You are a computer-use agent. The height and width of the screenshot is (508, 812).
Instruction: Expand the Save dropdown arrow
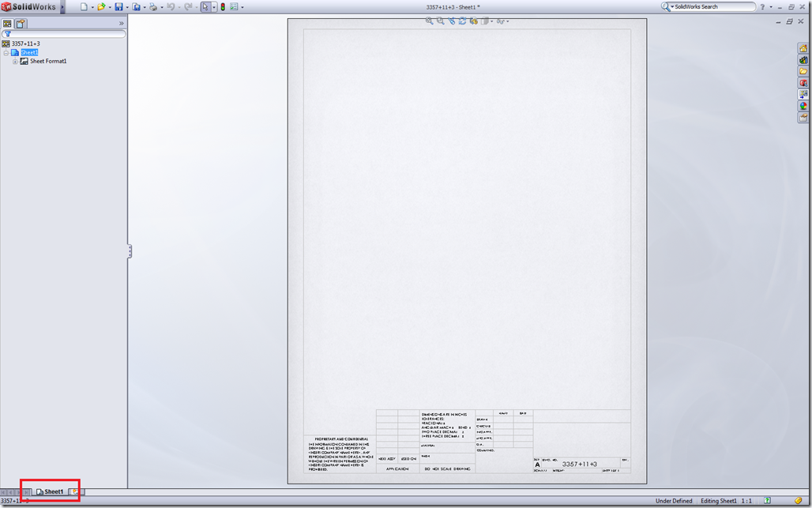click(x=127, y=7)
